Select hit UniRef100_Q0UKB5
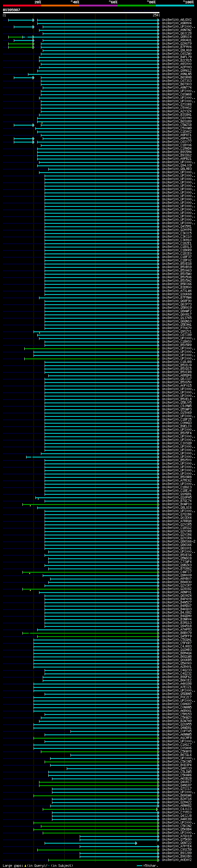197x868 pixels. [x=176, y=660]
